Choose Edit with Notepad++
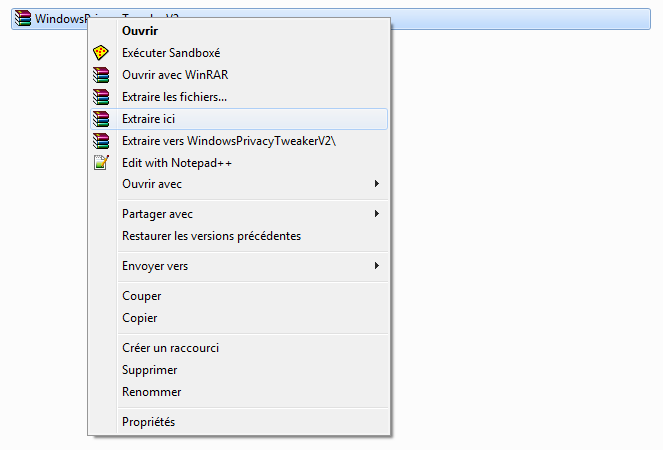The image size is (663, 450). tap(239, 163)
